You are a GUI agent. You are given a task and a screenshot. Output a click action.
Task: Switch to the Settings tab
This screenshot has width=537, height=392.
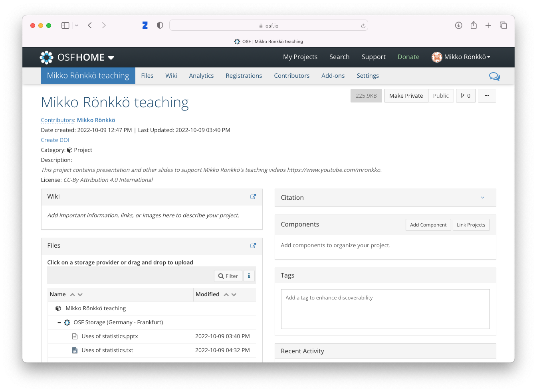(368, 76)
